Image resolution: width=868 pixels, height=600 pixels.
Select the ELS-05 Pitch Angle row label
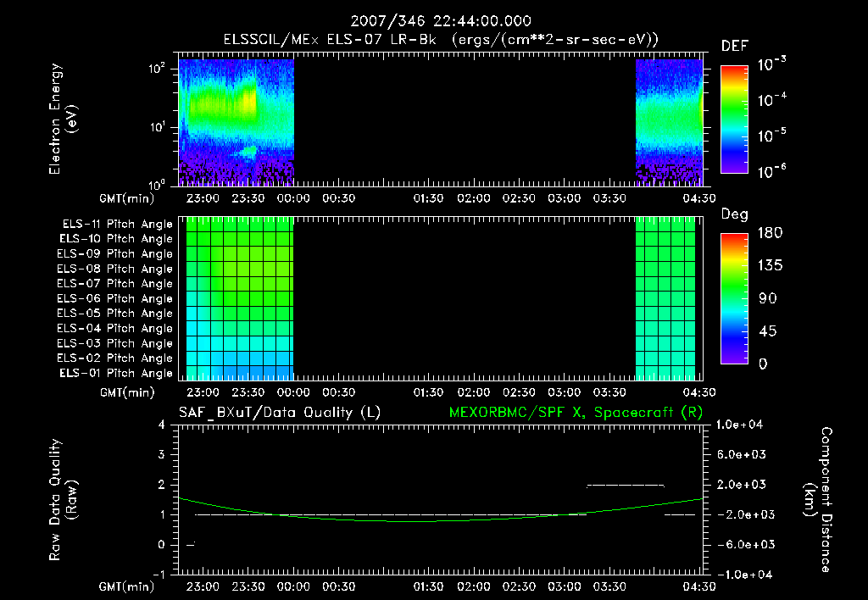point(115,314)
